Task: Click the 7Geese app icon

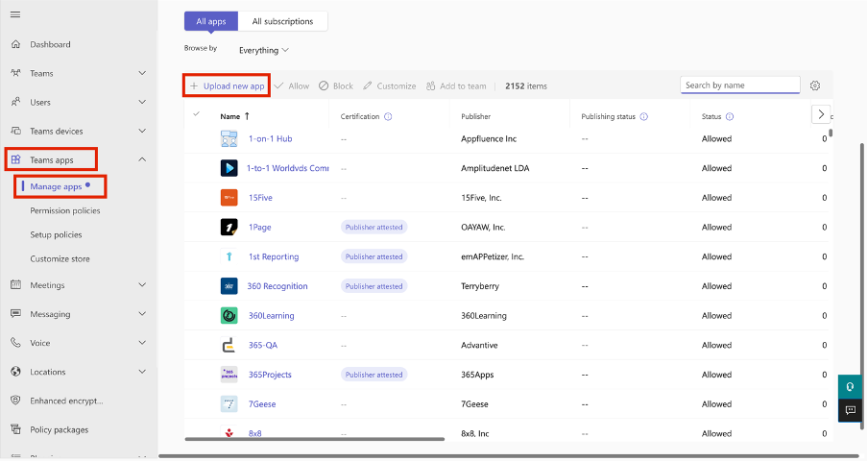Action: [229, 403]
